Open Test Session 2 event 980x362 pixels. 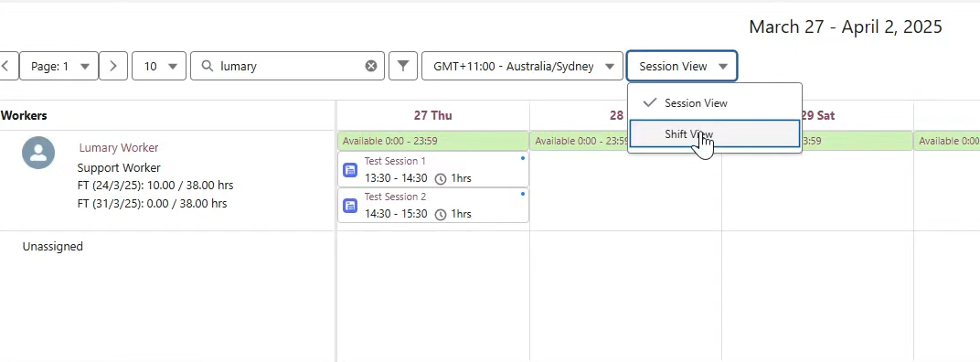click(x=433, y=205)
